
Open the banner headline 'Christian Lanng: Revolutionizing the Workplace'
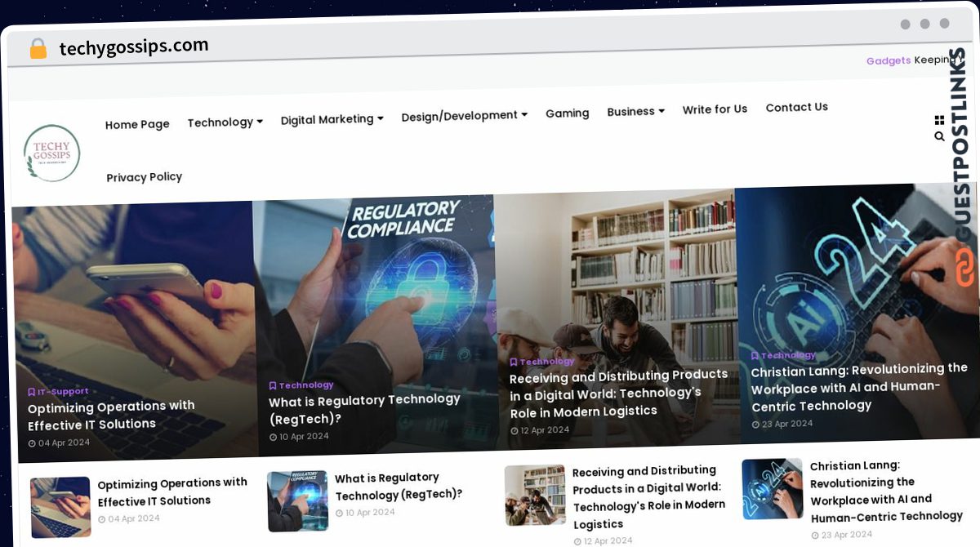click(859, 387)
